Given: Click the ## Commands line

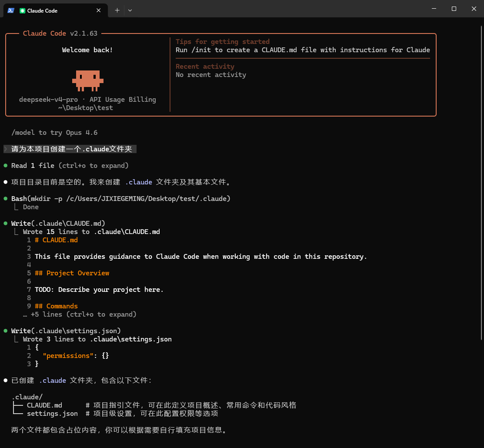Looking at the screenshot, I should click(56, 306).
